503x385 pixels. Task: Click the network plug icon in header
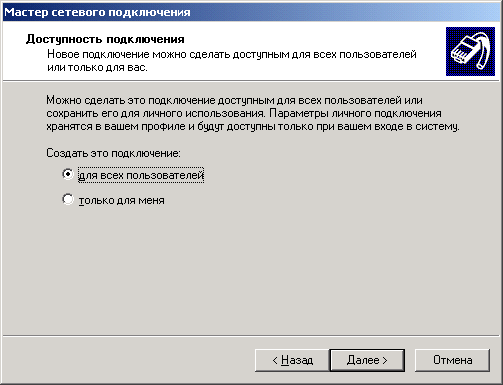[x=470, y=52]
